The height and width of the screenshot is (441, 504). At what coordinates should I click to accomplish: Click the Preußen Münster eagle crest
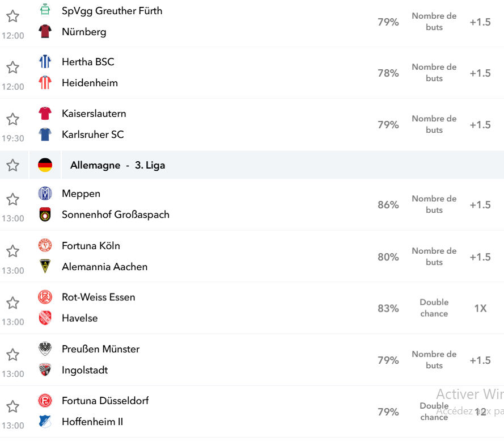point(45,349)
